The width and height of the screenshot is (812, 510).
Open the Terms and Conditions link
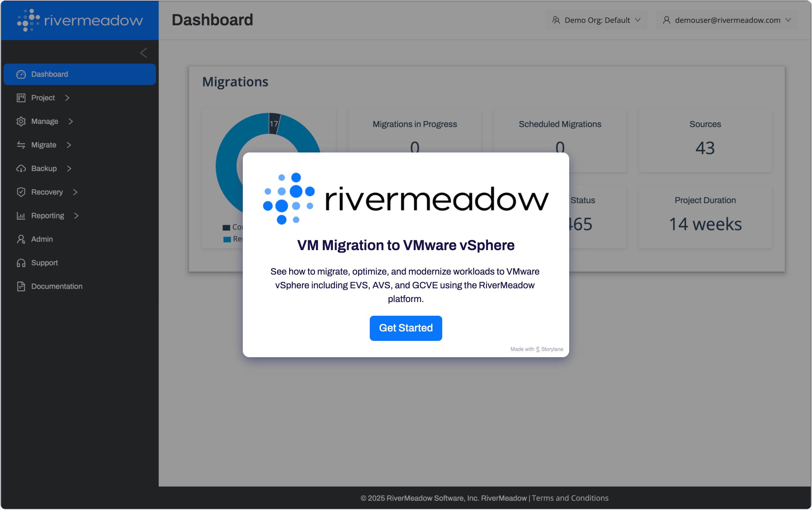tap(570, 498)
